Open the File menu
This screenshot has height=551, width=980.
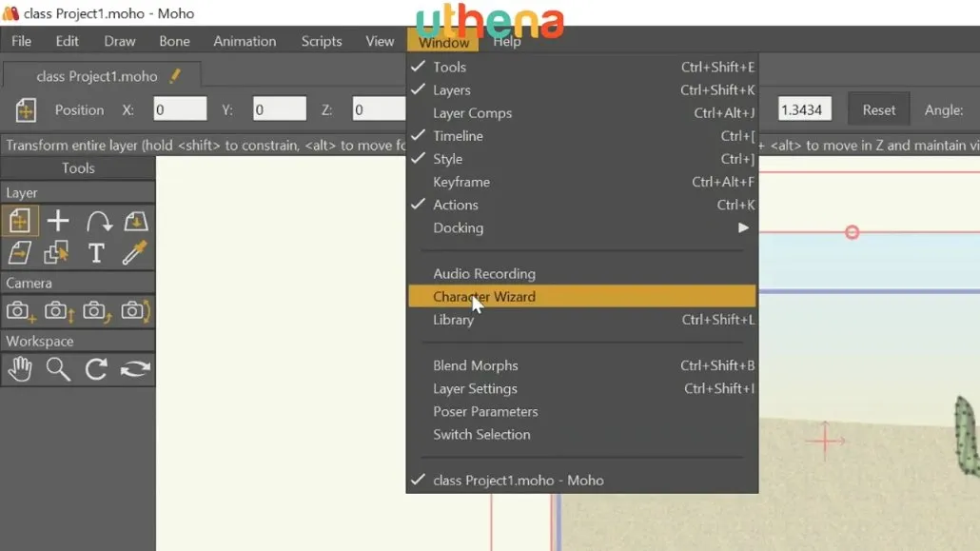(x=21, y=41)
